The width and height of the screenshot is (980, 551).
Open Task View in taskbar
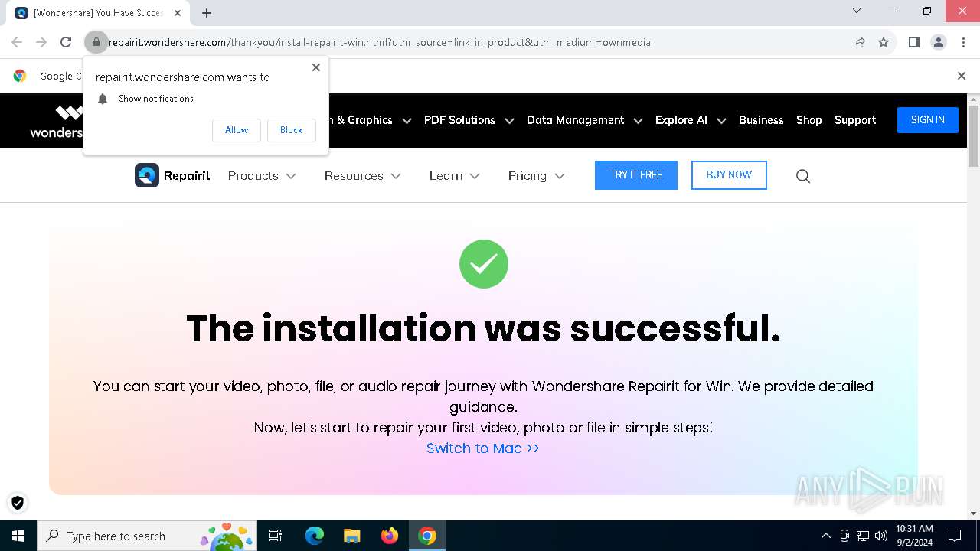[x=276, y=536]
